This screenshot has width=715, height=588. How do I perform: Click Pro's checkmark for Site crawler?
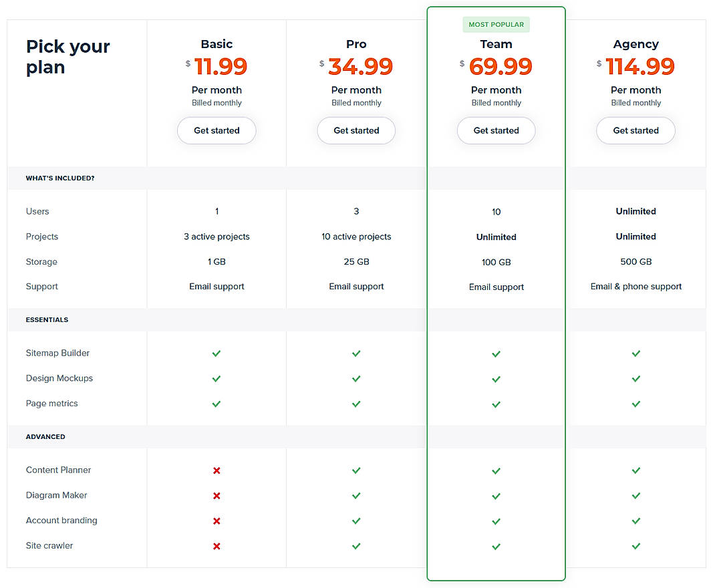356,546
